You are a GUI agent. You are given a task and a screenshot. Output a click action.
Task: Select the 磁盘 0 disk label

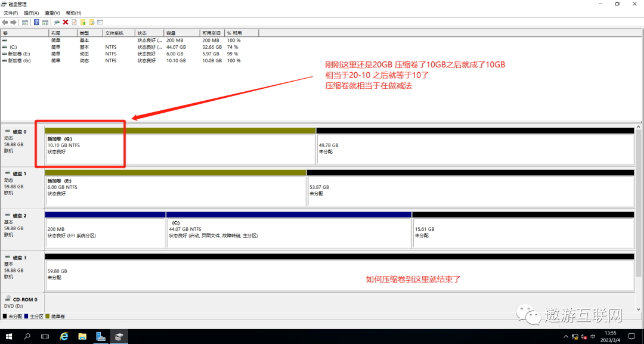pos(22,144)
